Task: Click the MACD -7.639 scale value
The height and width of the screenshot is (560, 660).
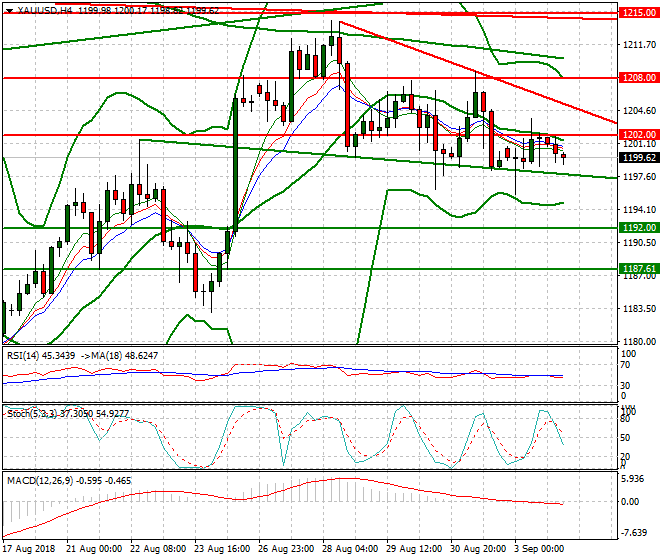Action: (x=634, y=533)
